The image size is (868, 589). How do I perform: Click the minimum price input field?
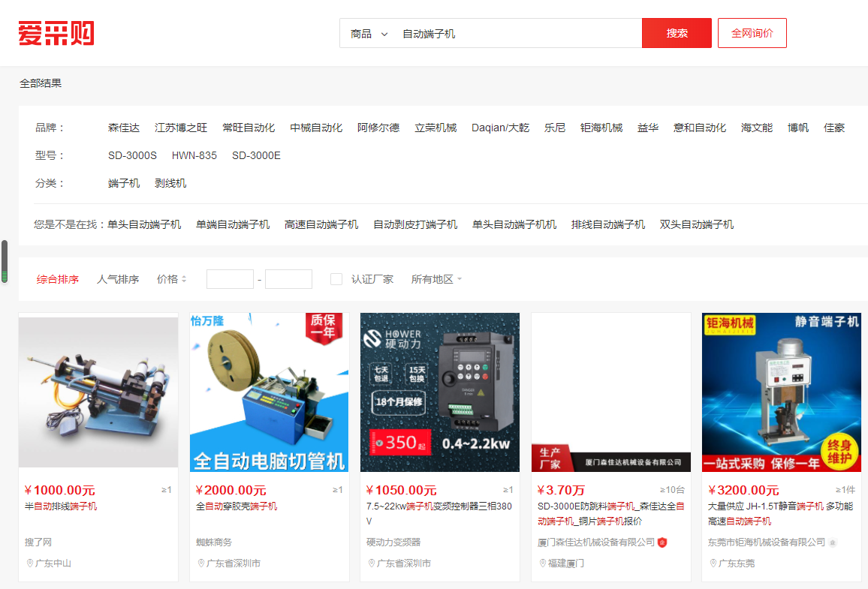230,279
